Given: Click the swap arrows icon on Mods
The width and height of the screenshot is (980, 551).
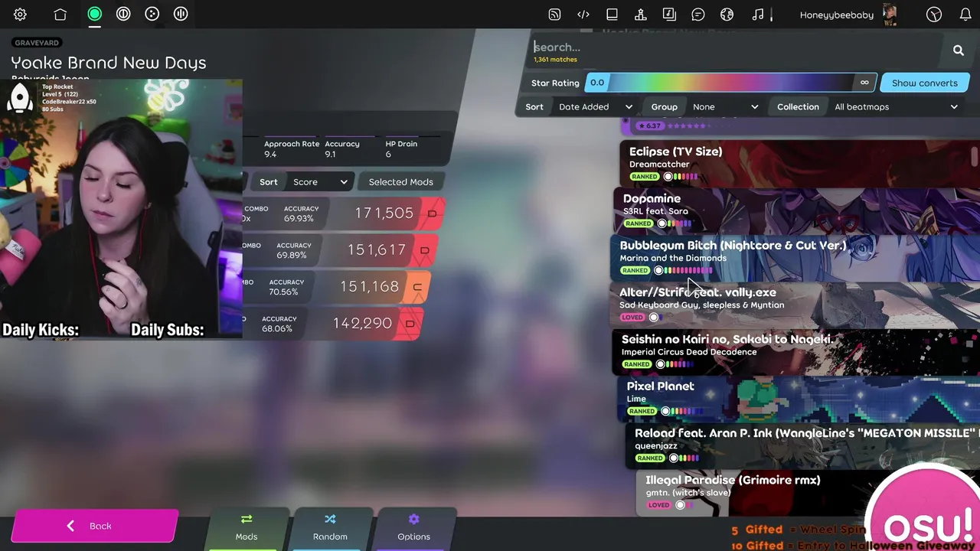Looking at the screenshot, I should coord(246,520).
